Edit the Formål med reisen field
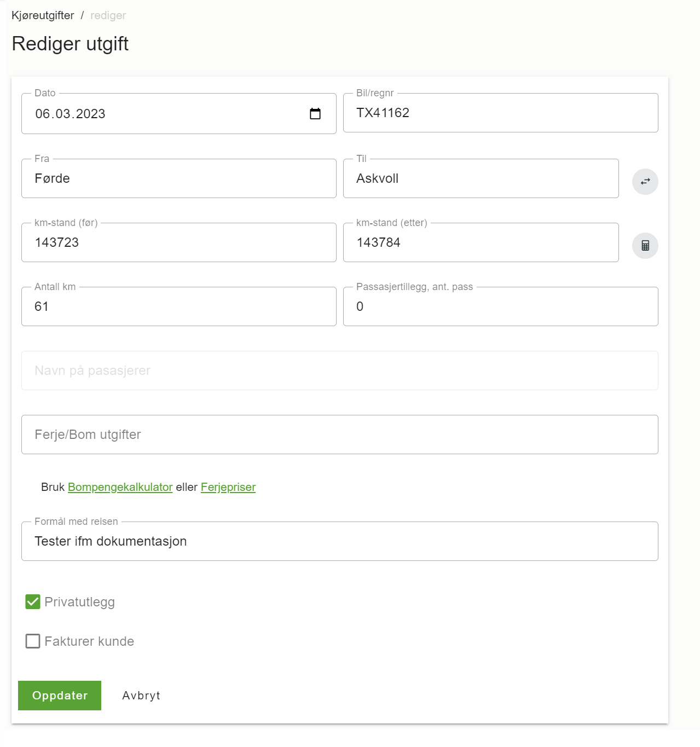This screenshot has height=747, width=700. (340, 541)
